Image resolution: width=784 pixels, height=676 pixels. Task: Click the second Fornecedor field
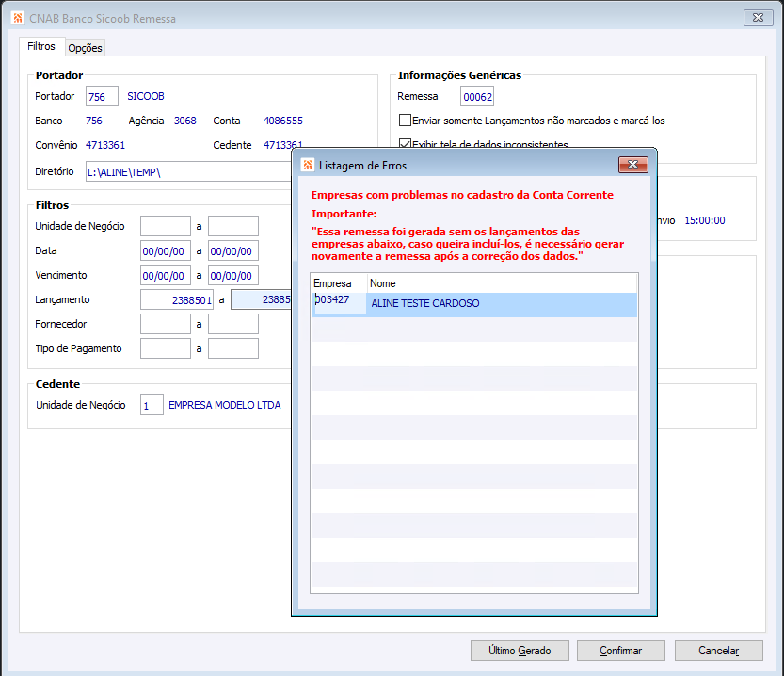point(233,324)
